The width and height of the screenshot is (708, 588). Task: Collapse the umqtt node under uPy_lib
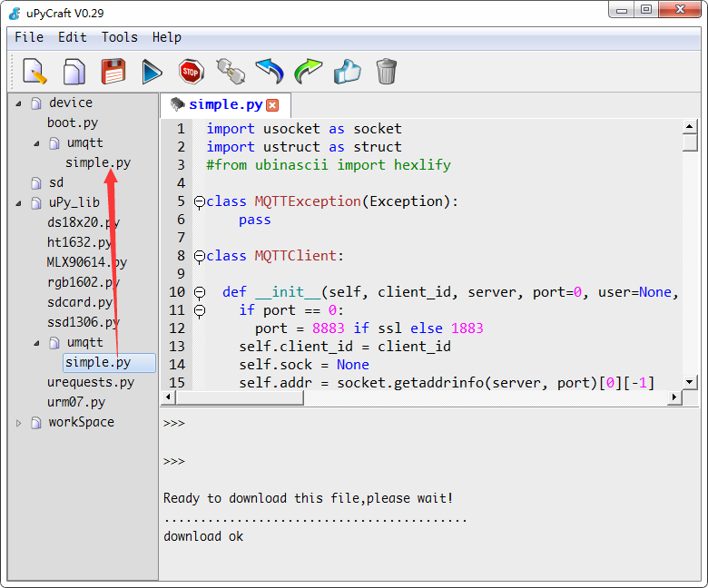point(36,343)
